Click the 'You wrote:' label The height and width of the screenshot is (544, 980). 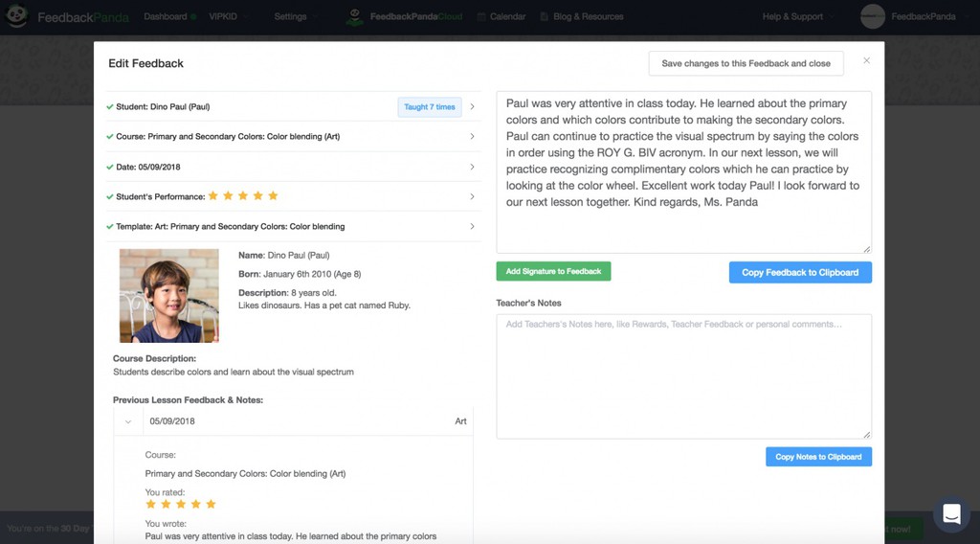(x=166, y=524)
